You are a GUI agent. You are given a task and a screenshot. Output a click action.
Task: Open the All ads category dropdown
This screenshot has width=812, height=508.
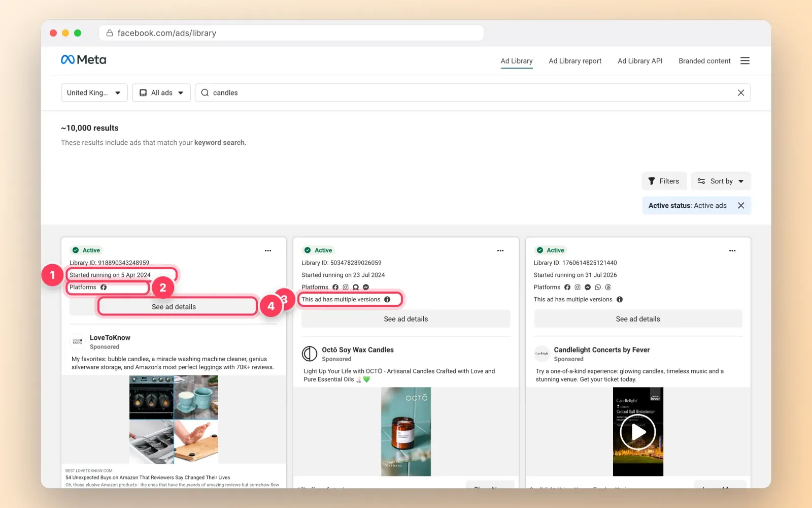pyautogui.click(x=161, y=92)
